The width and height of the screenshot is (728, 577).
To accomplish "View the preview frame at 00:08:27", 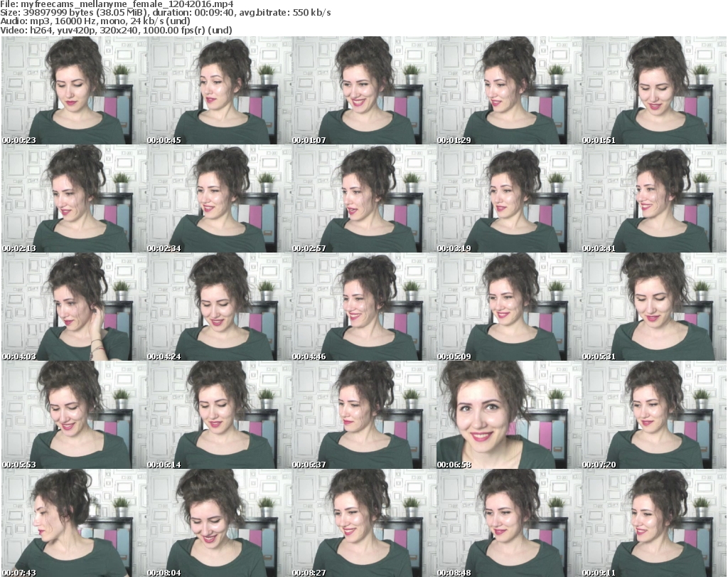I will [x=363, y=523].
